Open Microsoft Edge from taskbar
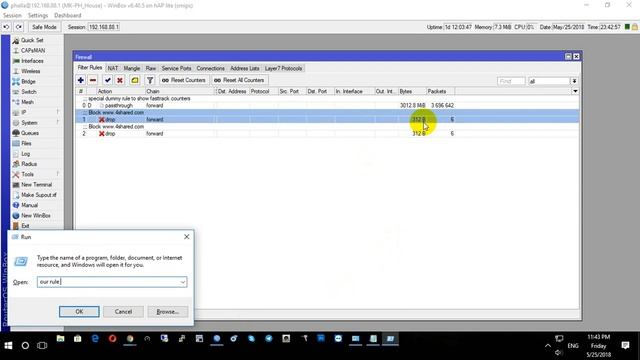This screenshot has height=360, width=640. coord(95,339)
